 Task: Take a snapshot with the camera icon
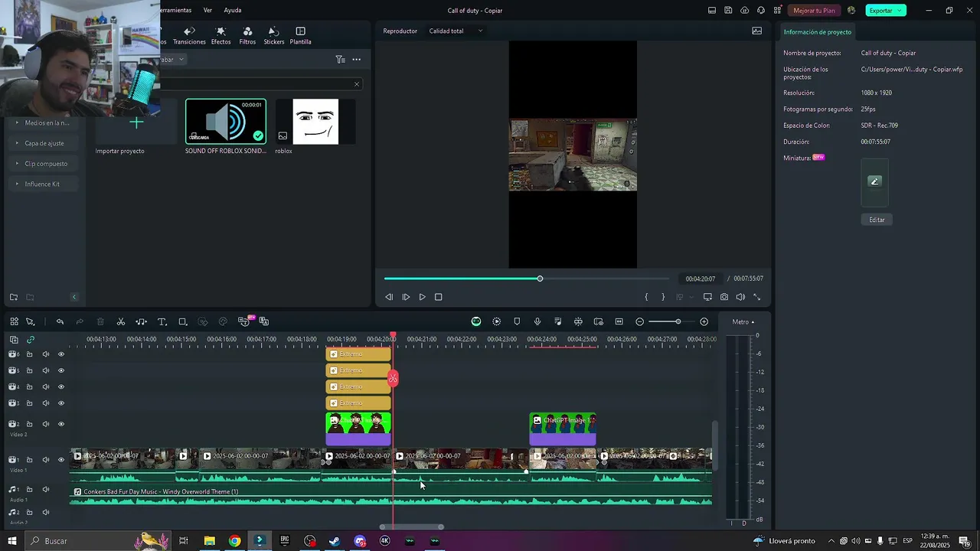pyautogui.click(x=724, y=297)
